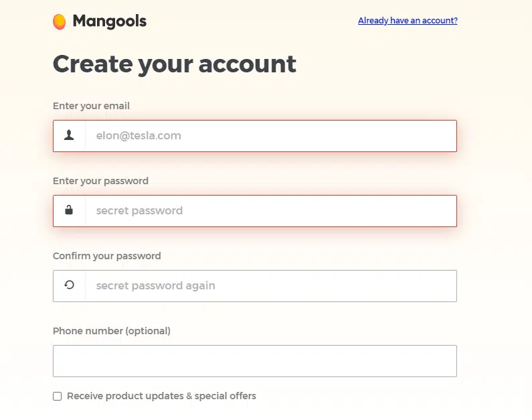Click the circular arrow icon in confirm field
This screenshot has width=532, height=420.
click(x=69, y=285)
